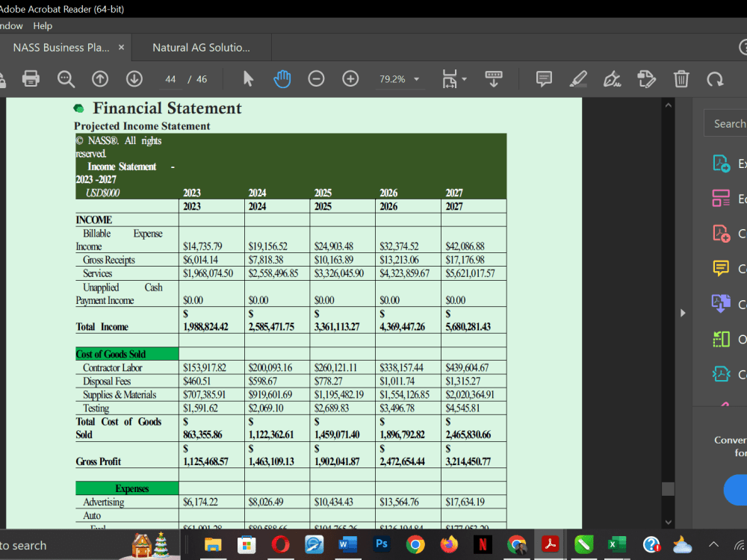Go to previous page with up arrow
The width and height of the screenshot is (747, 560).
point(100,79)
